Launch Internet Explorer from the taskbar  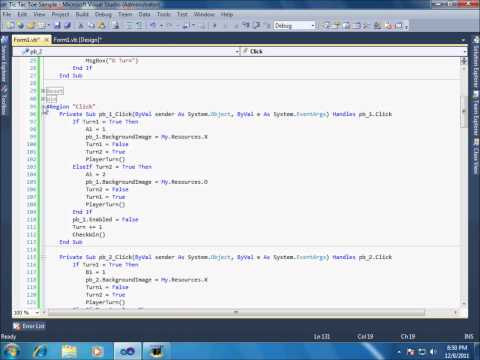click(40, 351)
